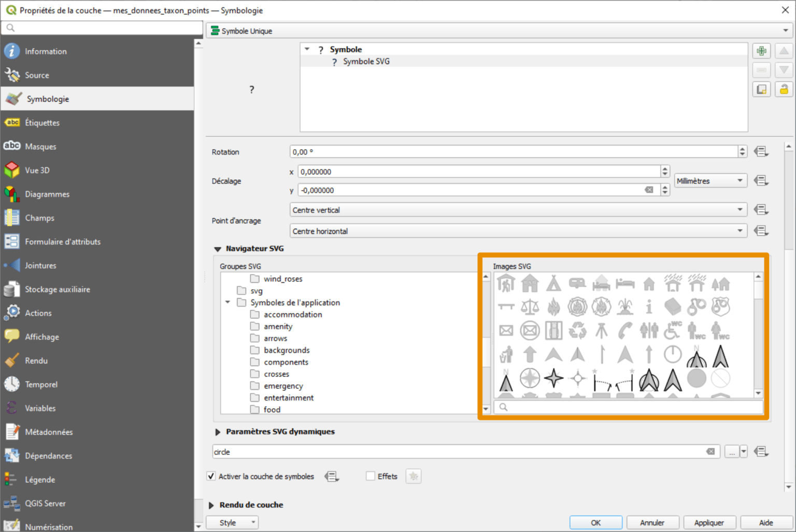This screenshot has width=796, height=532.
Task: Enable the Effets checkbox
Action: [371, 476]
